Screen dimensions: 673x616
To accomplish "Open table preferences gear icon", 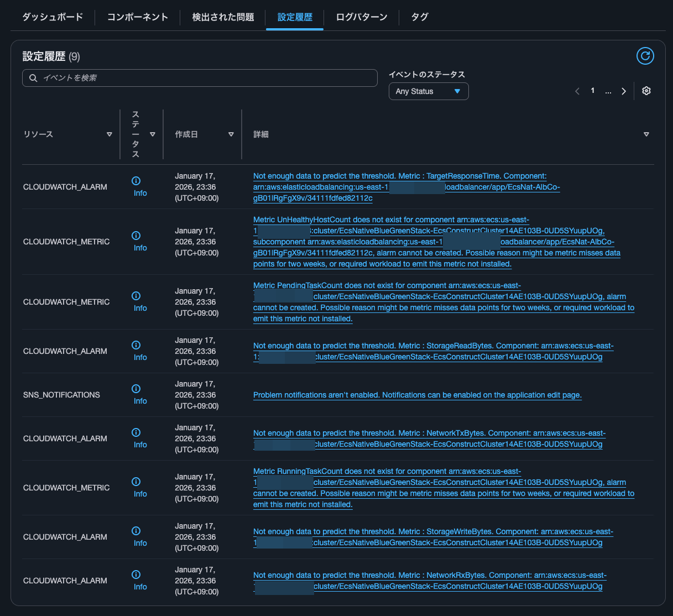I will [646, 91].
